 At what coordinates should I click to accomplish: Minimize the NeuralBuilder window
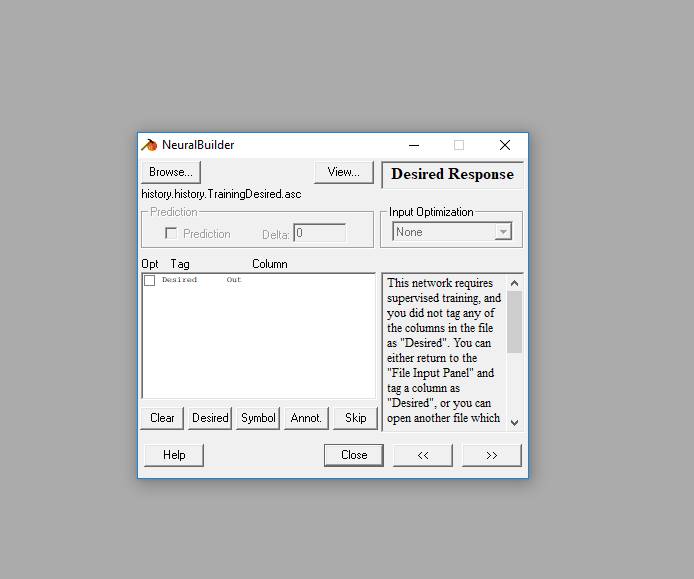[x=414, y=145]
